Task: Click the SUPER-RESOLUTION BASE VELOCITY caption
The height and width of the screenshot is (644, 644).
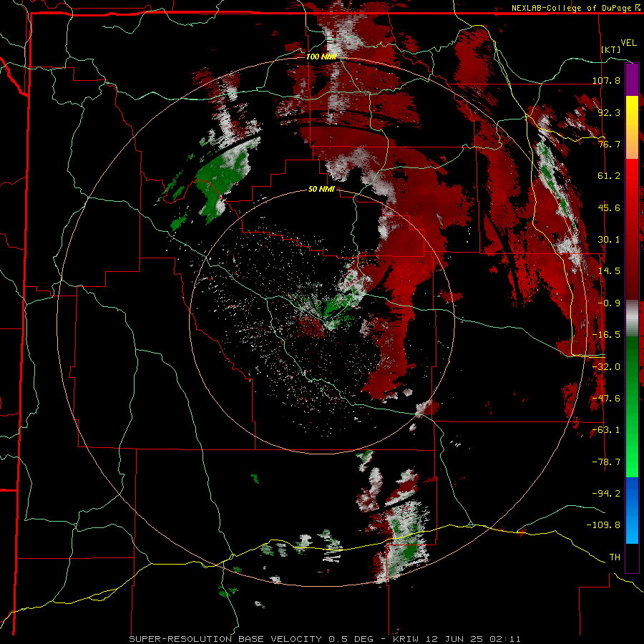Action: [x=228, y=639]
